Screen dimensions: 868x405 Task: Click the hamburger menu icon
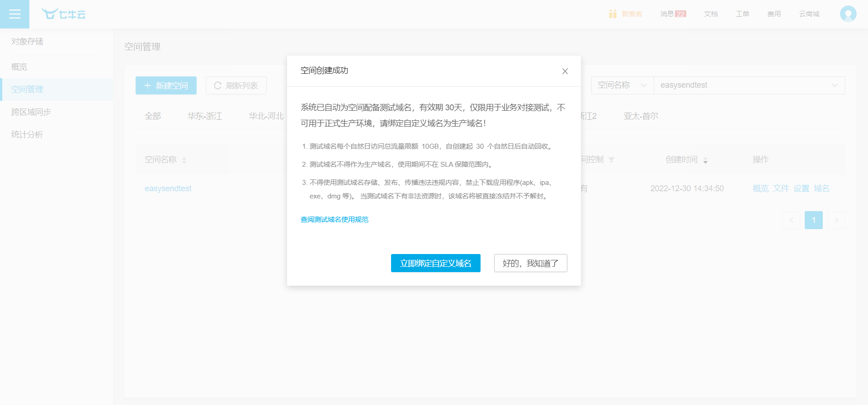coord(14,14)
